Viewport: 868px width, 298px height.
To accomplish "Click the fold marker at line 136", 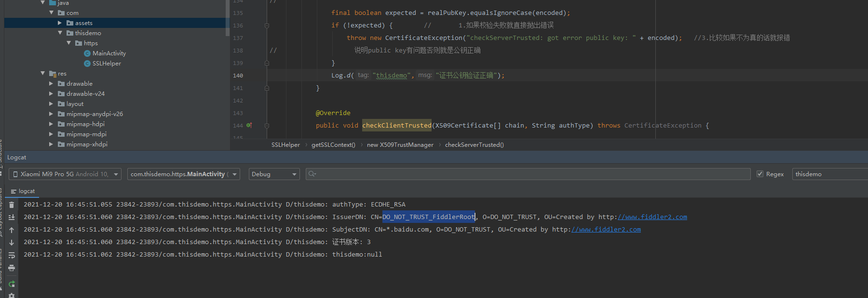I will pos(267,26).
